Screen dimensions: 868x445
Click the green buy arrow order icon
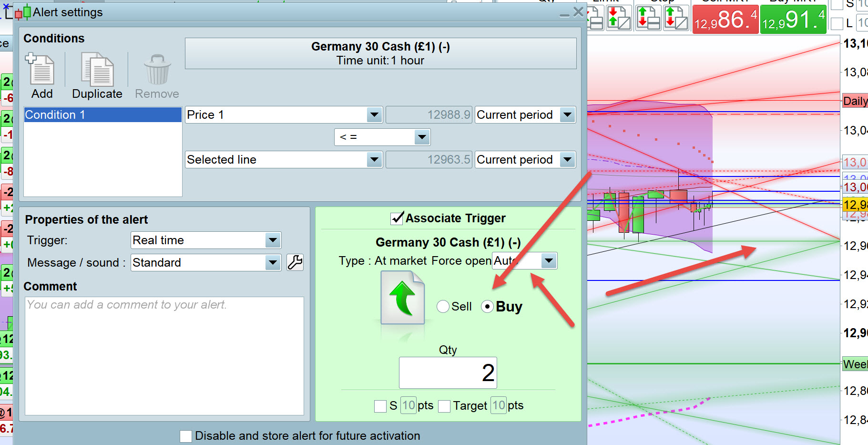click(x=403, y=298)
